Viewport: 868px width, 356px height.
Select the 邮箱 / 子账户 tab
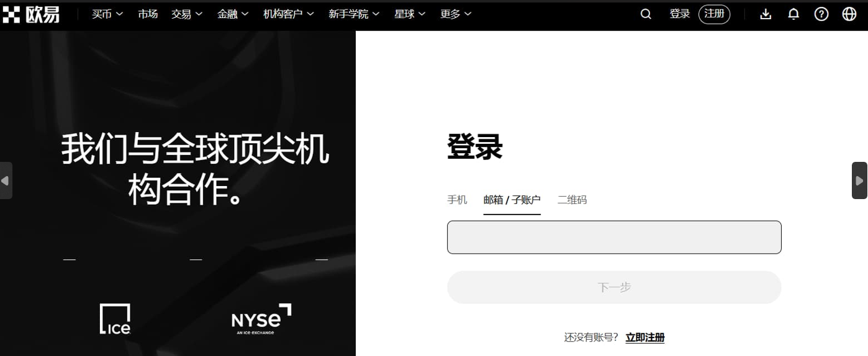512,200
